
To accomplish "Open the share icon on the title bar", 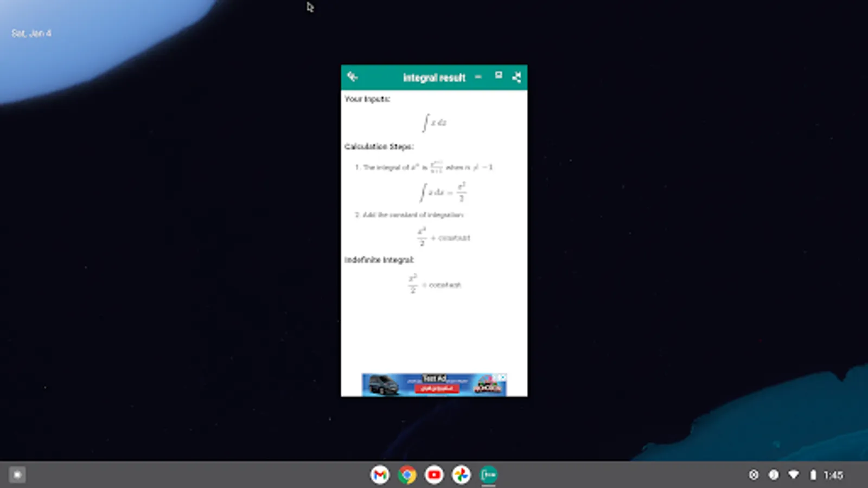I will click(516, 77).
